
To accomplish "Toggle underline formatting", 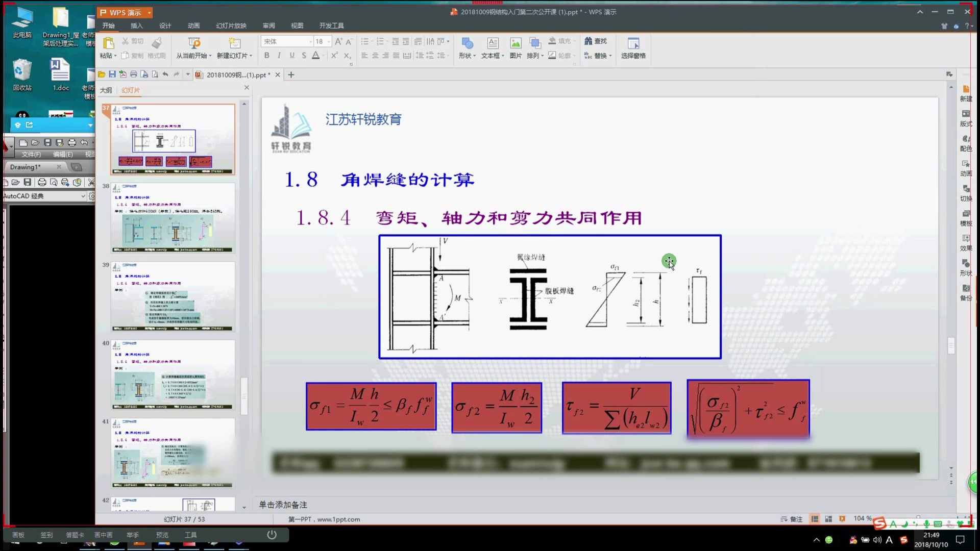I will [291, 55].
